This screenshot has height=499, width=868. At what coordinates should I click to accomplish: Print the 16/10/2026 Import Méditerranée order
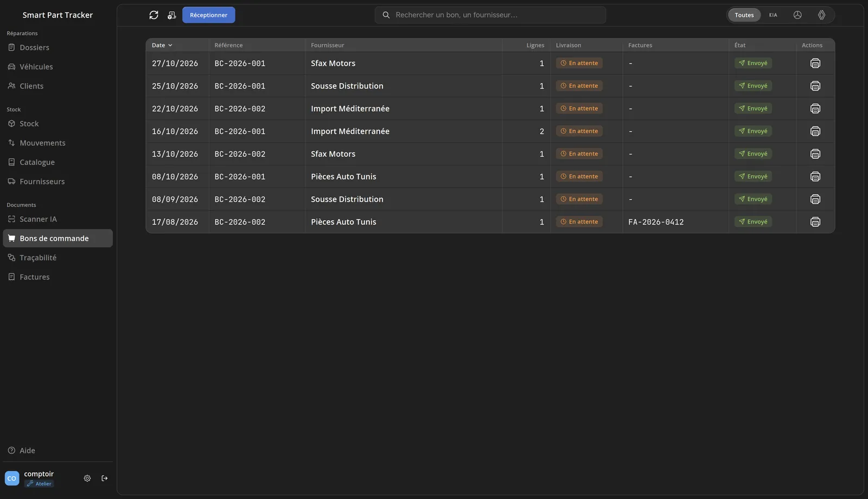tap(815, 131)
